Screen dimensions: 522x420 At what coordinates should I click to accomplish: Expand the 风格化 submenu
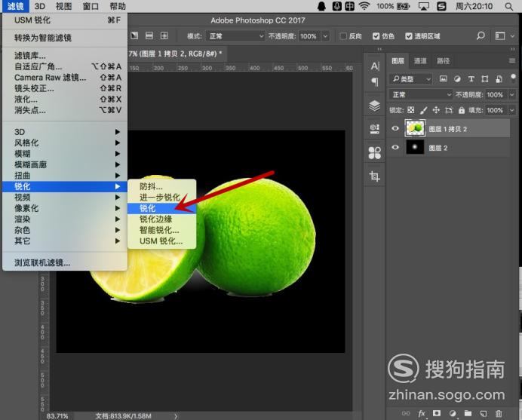(65, 143)
